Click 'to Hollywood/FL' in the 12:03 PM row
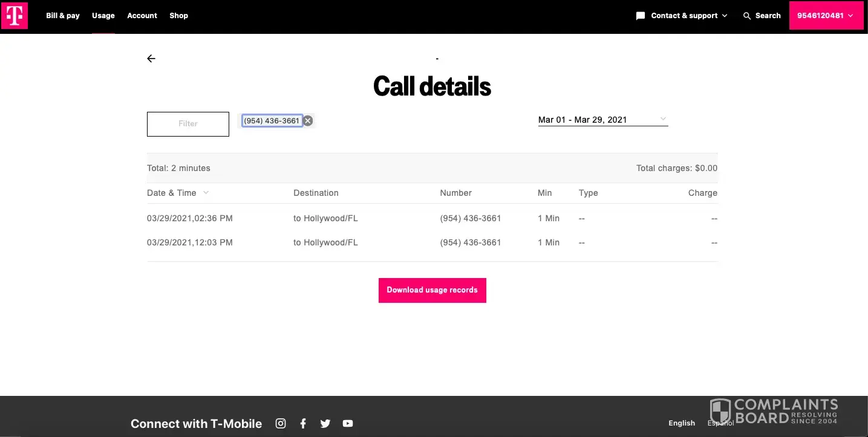This screenshot has width=868, height=437. pos(325,242)
